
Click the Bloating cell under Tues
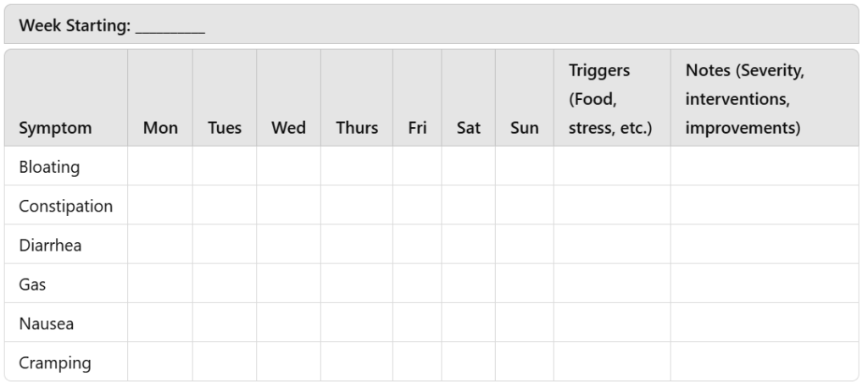click(x=225, y=167)
